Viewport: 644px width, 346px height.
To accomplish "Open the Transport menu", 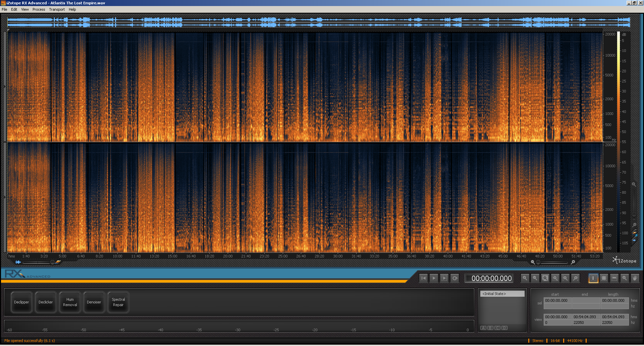I will coord(57,9).
